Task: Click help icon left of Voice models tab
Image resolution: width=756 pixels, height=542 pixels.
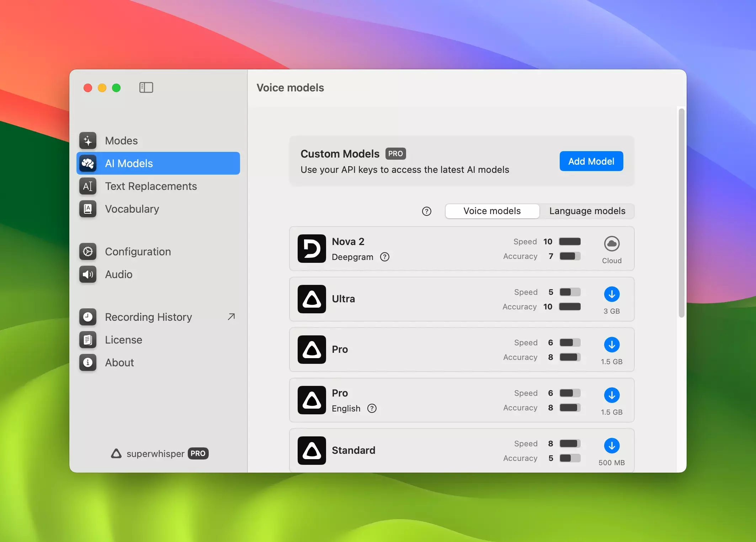Action: point(426,212)
